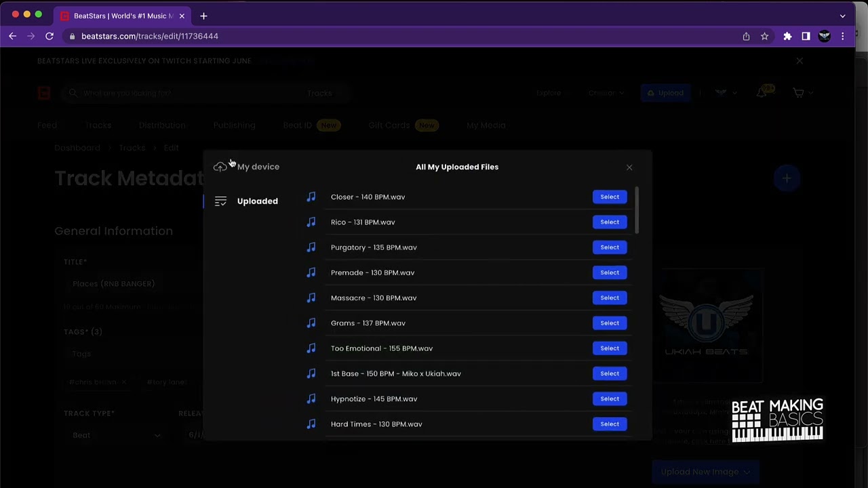Viewport: 868px width, 488px height.
Task: Click the address bar URL
Action: [150, 36]
